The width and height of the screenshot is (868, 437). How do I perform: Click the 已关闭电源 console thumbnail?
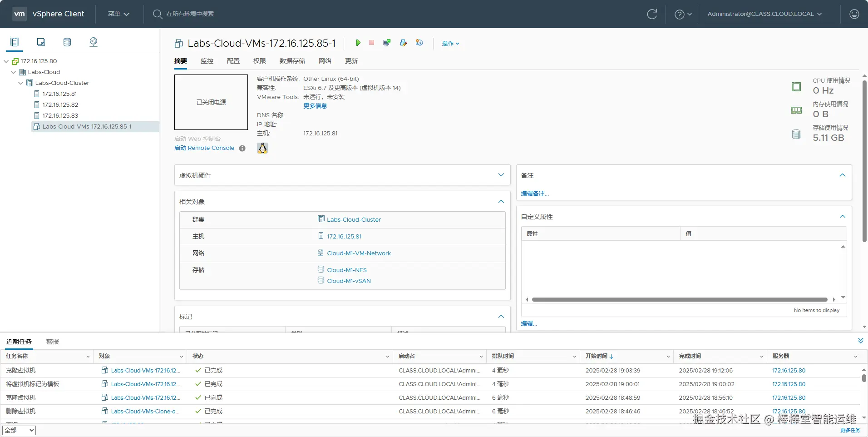click(x=211, y=102)
